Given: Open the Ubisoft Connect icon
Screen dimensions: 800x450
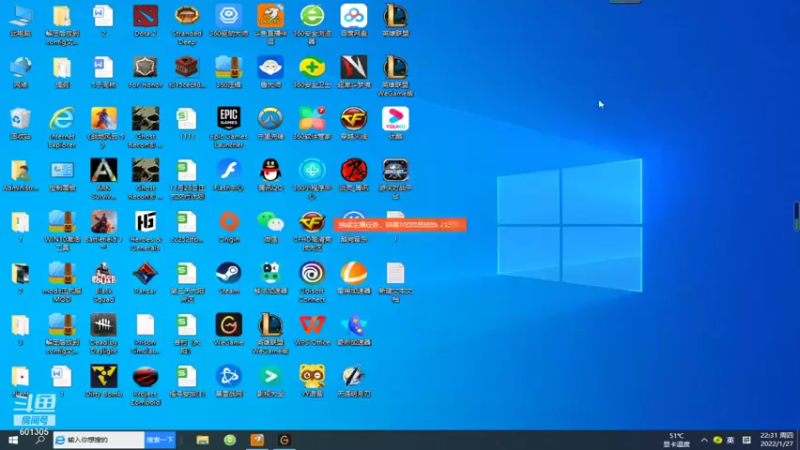Looking at the screenshot, I should [312, 273].
